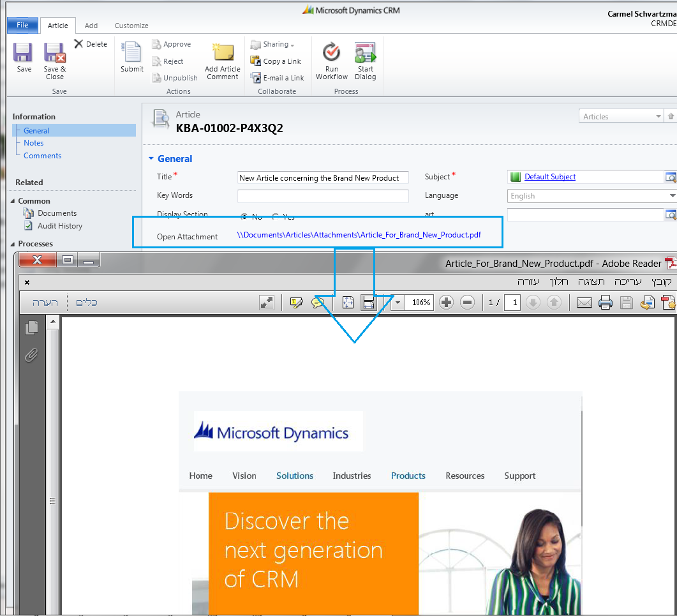
Task: Go to the next page with the down arrow
Action: [x=533, y=303]
